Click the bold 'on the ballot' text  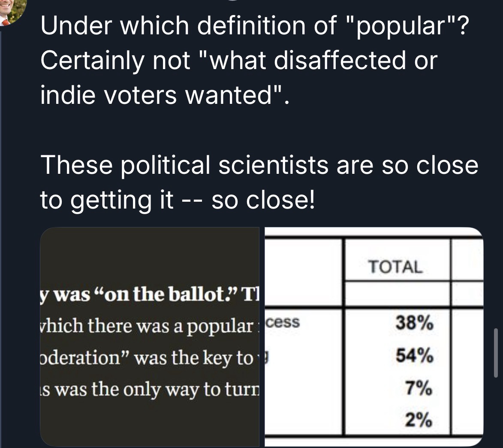(148, 295)
